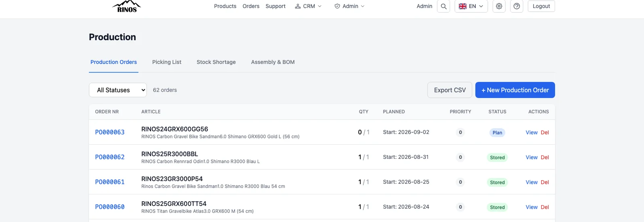Create a New Production Order
The image size is (644, 222).
point(515,90)
